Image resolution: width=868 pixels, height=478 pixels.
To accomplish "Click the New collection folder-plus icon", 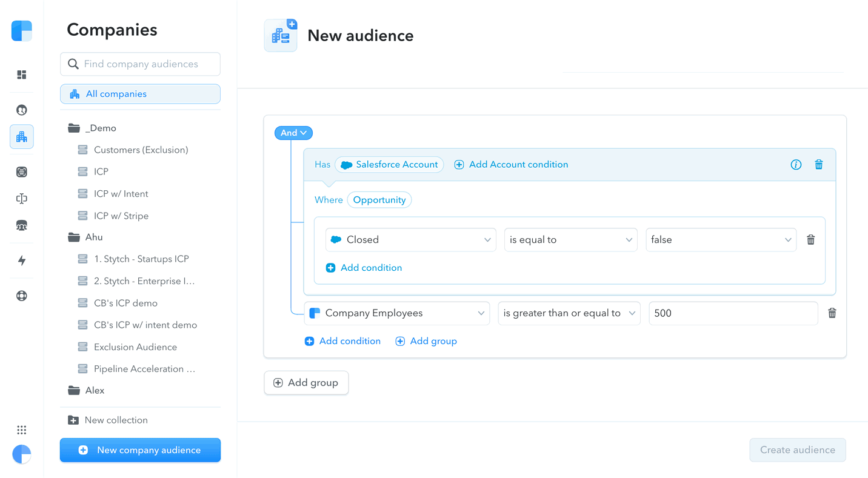I will [x=73, y=420].
